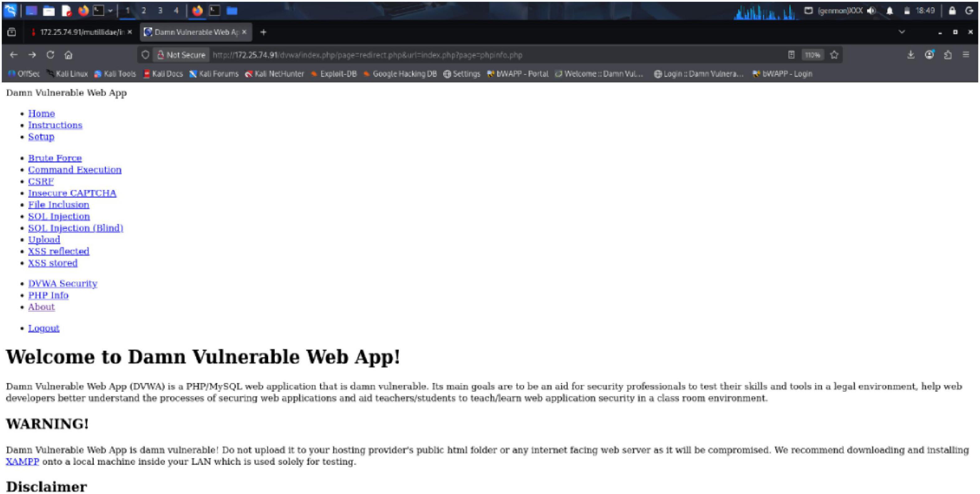Open the Google Hacking DB bookmark
Image resolution: width=980 pixels, height=494 pixels.
[400, 74]
